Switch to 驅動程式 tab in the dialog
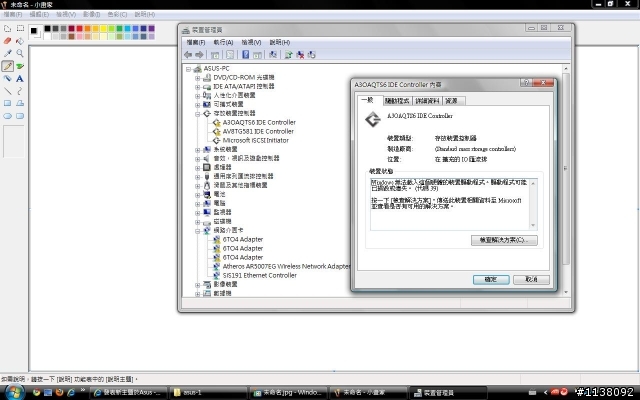The height and width of the screenshot is (400, 640). (x=397, y=101)
